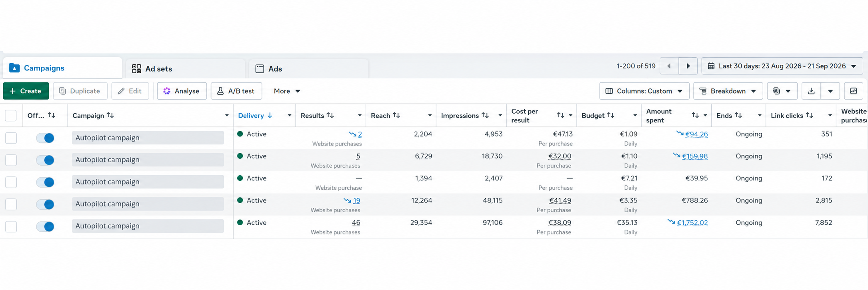Sort by Delivery column
Screen dimensions: 868x290
(255, 116)
